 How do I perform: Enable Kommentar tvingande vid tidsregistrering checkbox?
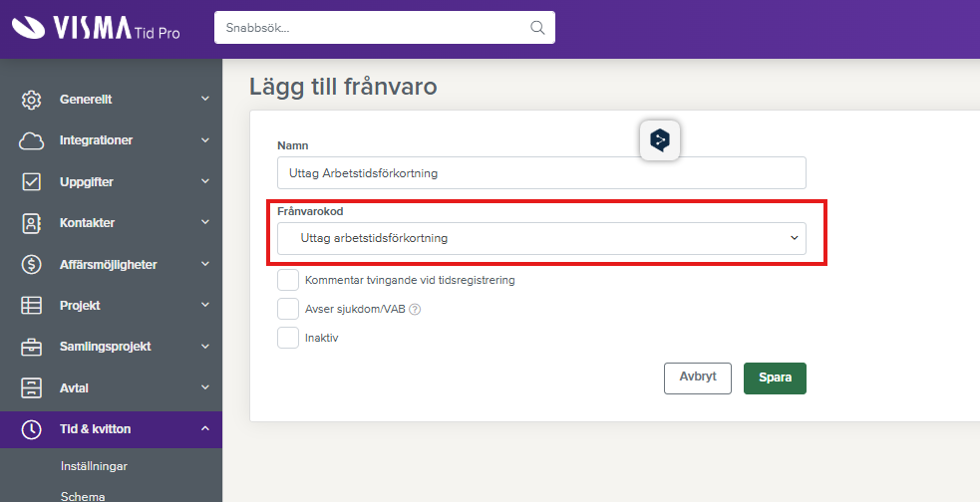[x=288, y=280]
